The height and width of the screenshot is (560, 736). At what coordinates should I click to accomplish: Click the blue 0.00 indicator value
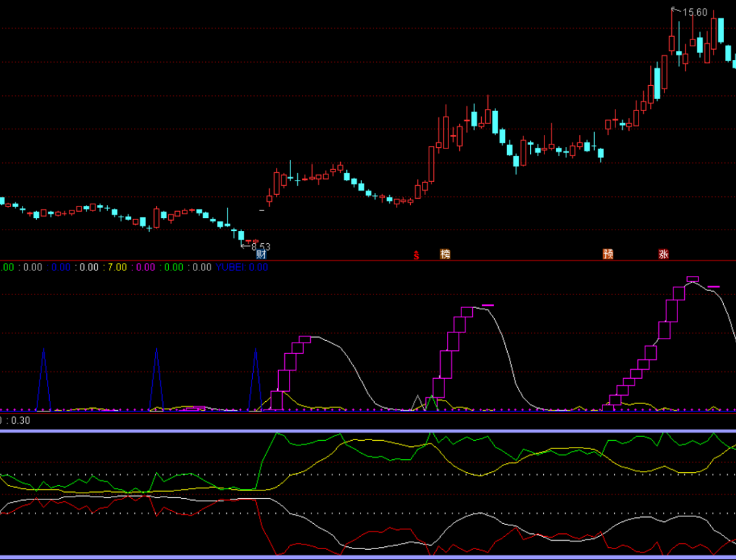click(61, 268)
